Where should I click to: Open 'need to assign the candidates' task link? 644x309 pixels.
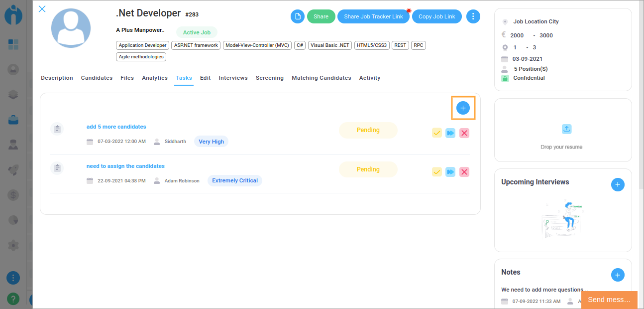(x=125, y=166)
